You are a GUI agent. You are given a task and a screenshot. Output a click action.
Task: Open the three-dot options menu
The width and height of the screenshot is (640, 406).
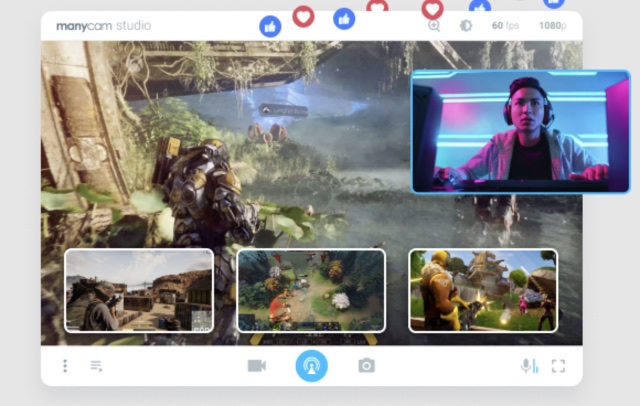point(65,366)
